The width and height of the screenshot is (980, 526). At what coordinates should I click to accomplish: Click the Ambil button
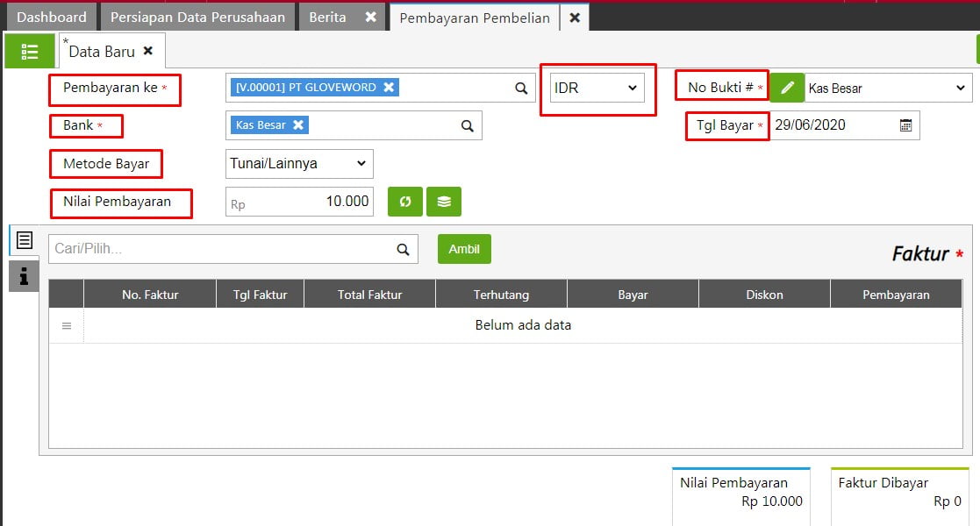click(x=464, y=249)
